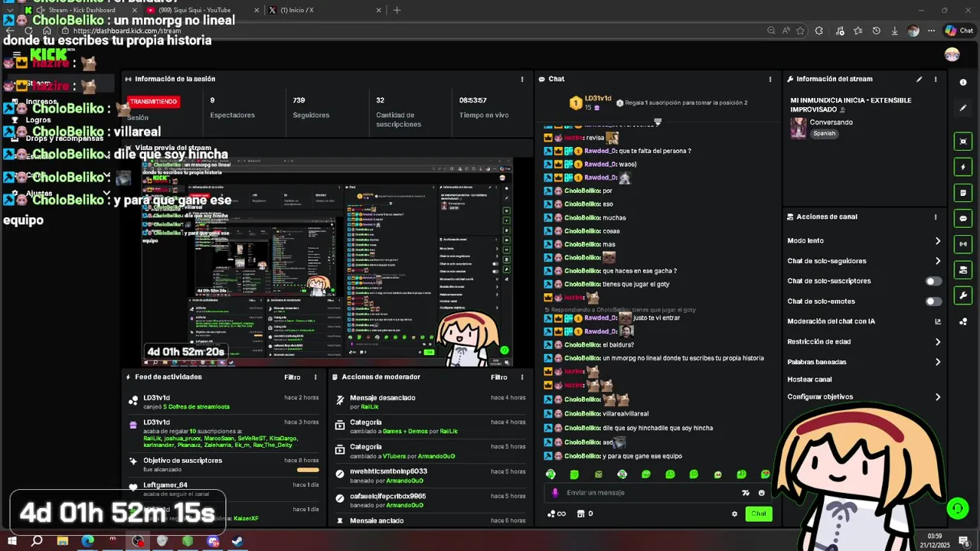Viewport: 980px width, 551px height.
Task: Click ban entry for nwehhtlcsmtbnlnp6033
Action: pyautogui.click(x=430, y=475)
